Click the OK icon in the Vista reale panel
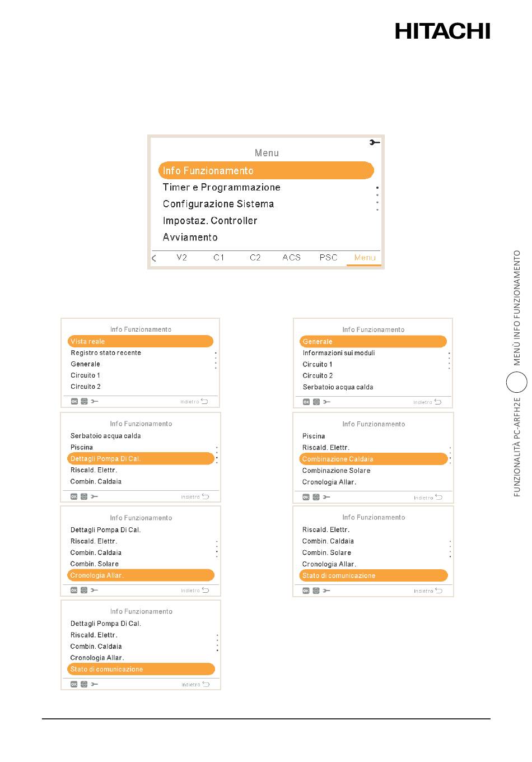The height and width of the screenshot is (762, 532). click(x=74, y=401)
